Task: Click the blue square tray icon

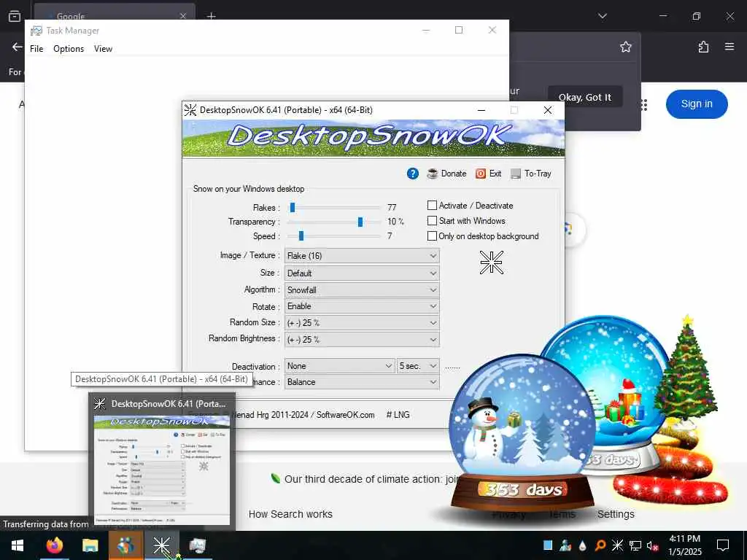Action: point(548,545)
